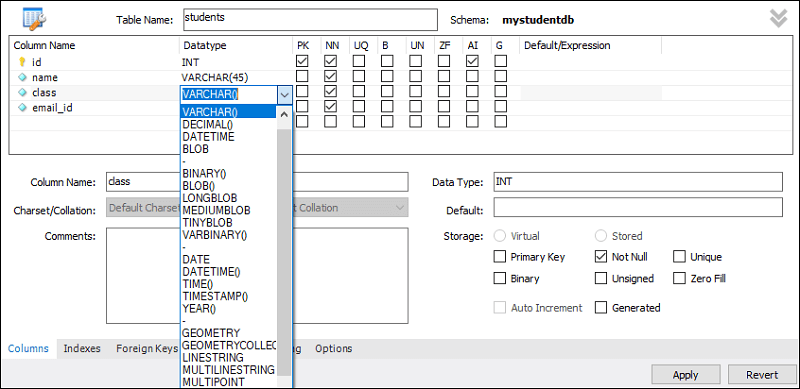The width and height of the screenshot is (800, 389).
Task: Focus the Table Name input field
Action: 310,19
